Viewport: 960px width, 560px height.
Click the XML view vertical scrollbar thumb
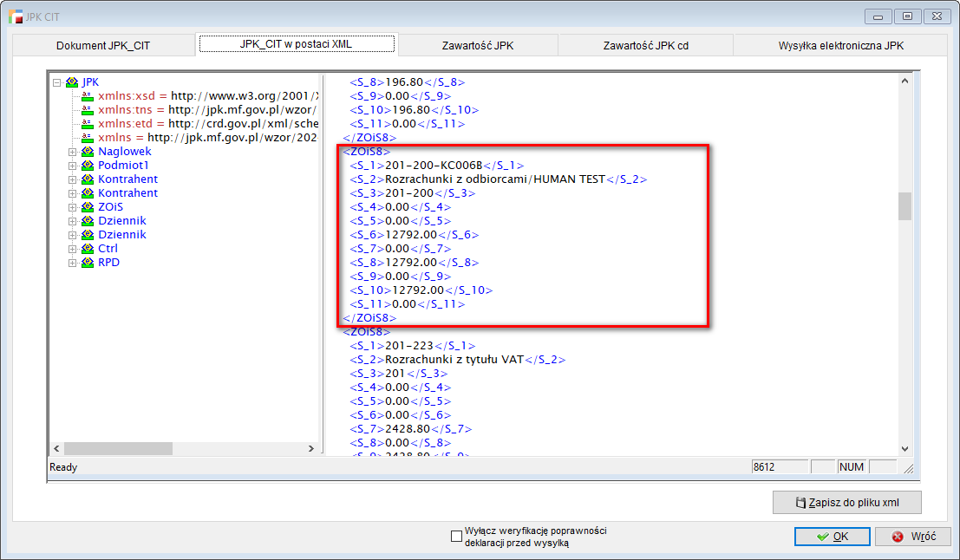(x=904, y=206)
